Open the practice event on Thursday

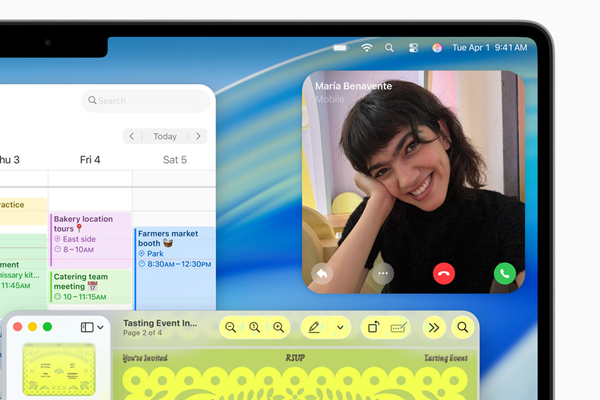point(23,211)
